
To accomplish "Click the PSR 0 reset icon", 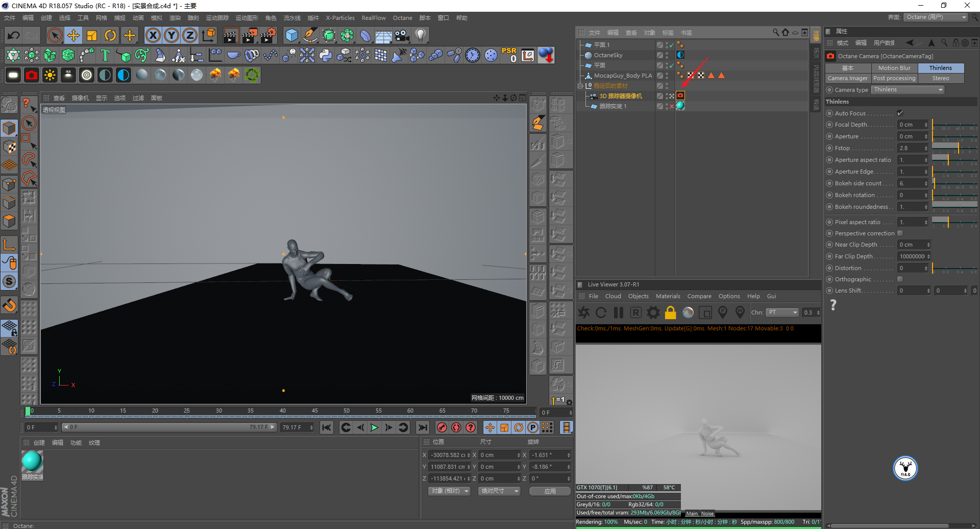I will 509,55.
